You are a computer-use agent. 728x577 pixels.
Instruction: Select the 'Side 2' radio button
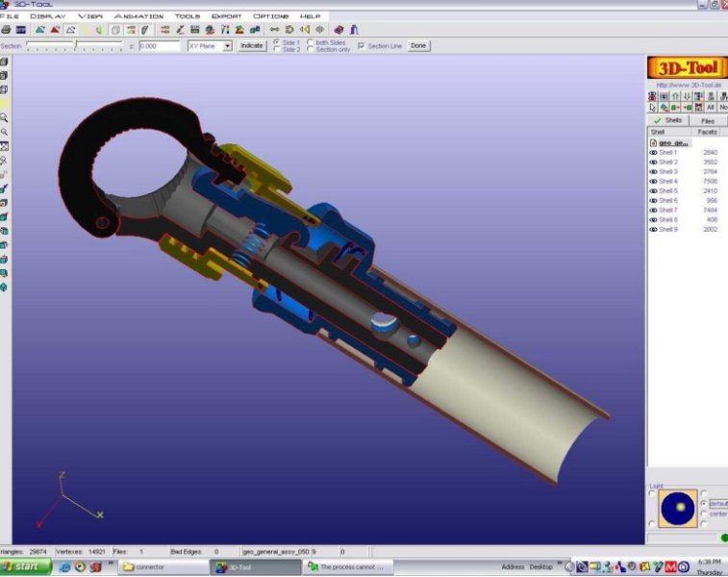click(x=277, y=49)
